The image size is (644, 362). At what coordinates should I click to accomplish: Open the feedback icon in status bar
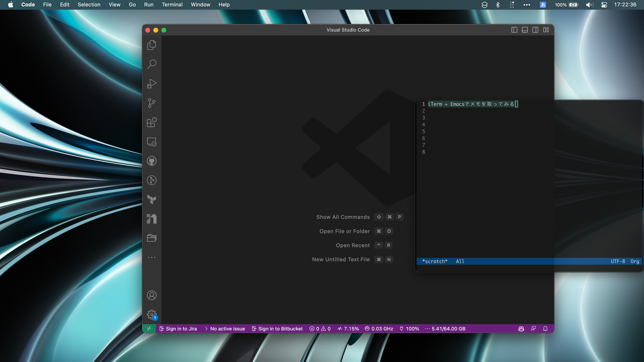(x=533, y=329)
